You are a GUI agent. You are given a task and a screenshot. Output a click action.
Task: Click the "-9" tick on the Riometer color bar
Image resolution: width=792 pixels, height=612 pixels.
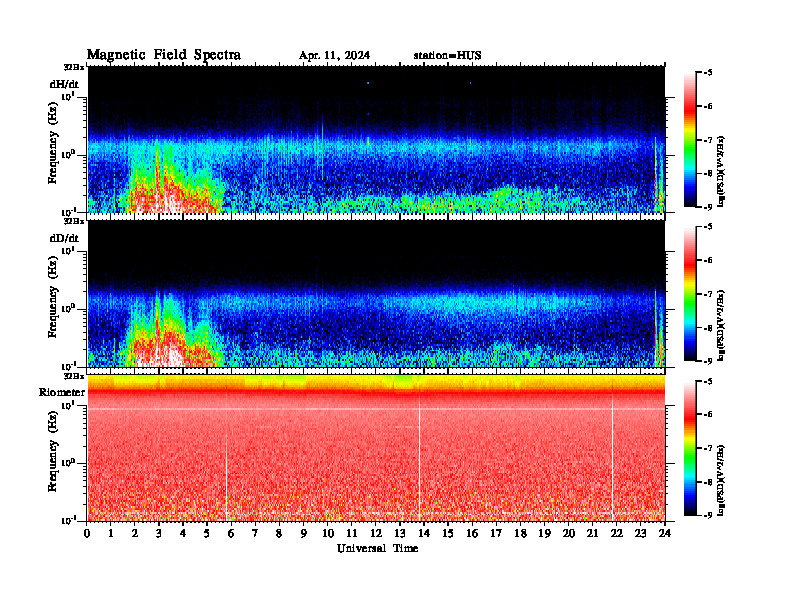pyautogui.click(x=708, y=515)
